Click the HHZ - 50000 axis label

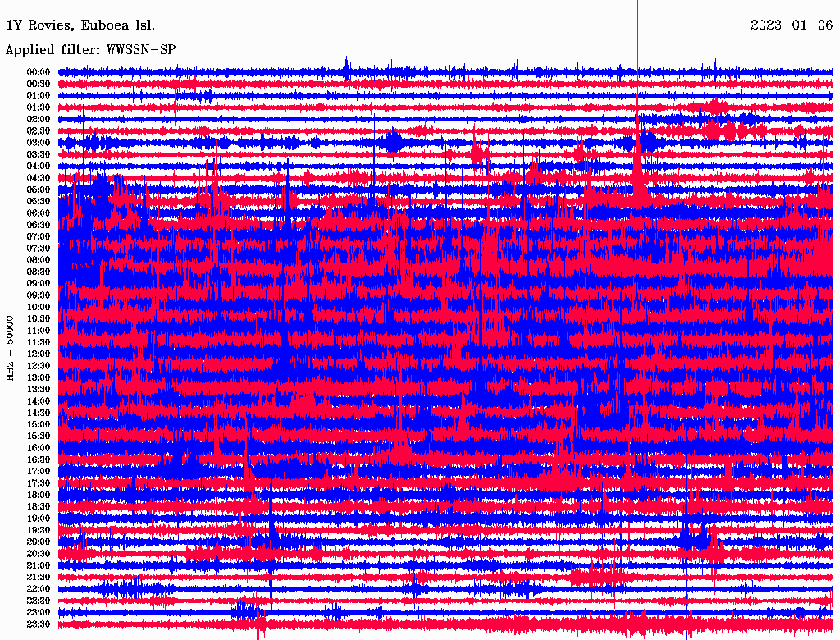[10, 349]
